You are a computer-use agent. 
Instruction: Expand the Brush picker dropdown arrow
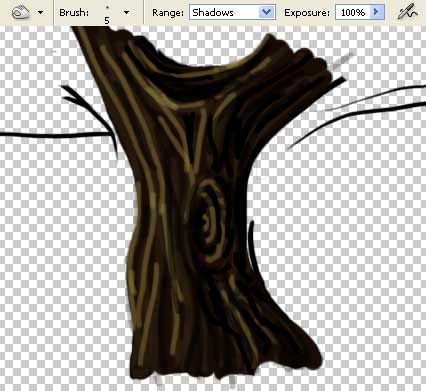pos(126,13)
